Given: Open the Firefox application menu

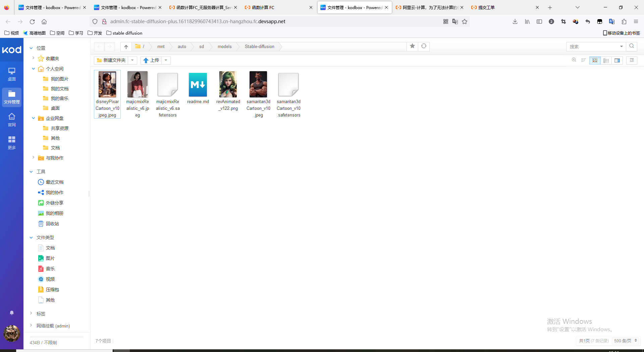Looking at the screenshot, I should [x=636, y=21].
